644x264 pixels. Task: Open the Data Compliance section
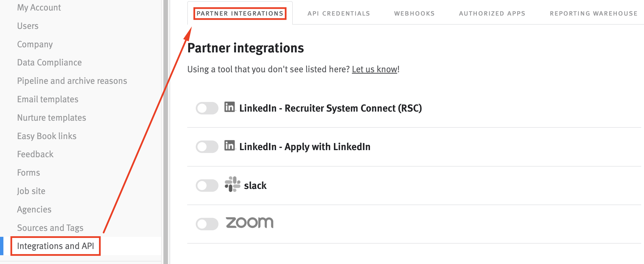point(49,62)
